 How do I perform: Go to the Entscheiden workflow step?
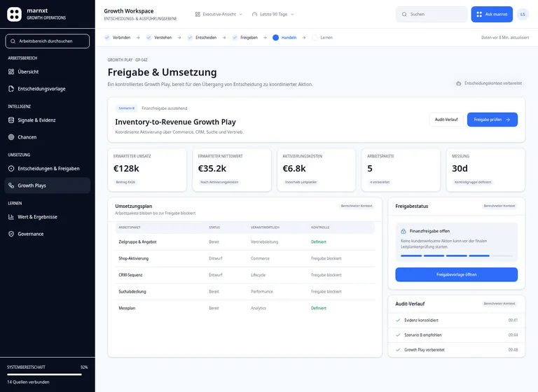coord(202,38)
